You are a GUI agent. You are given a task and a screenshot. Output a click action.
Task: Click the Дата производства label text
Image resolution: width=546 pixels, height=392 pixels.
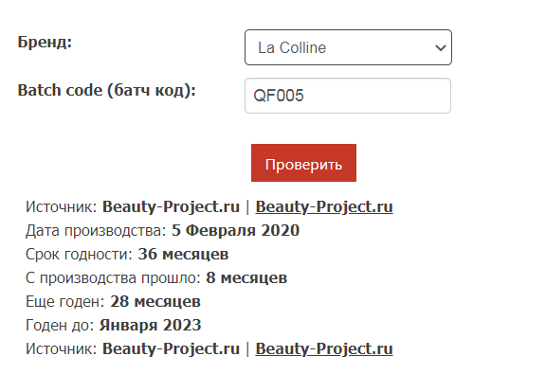[96, 231]
